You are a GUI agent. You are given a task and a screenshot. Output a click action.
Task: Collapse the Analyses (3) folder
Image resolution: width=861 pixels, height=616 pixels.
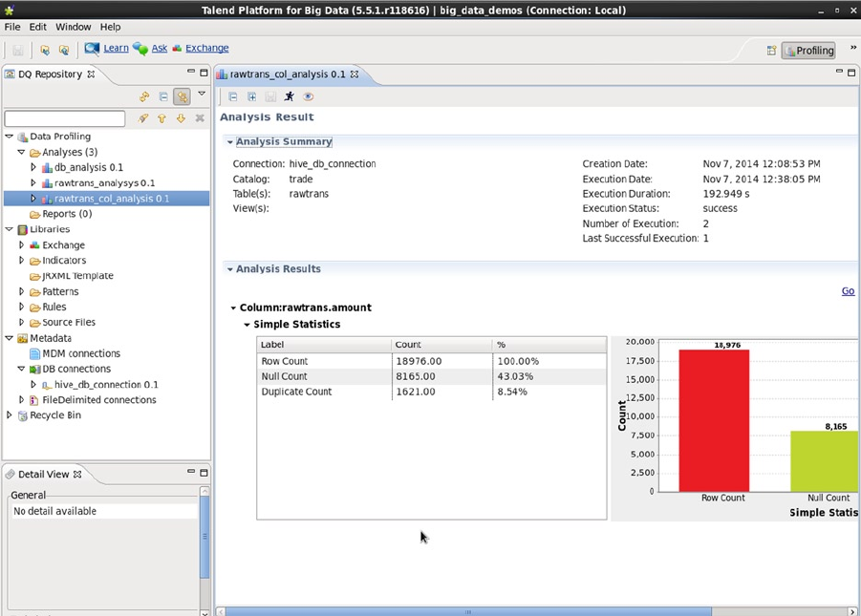point(21,152)
